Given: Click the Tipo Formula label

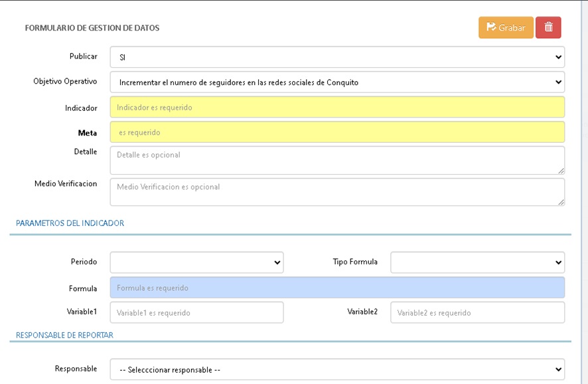Looking at the screenshot, I should coord(355,262).
